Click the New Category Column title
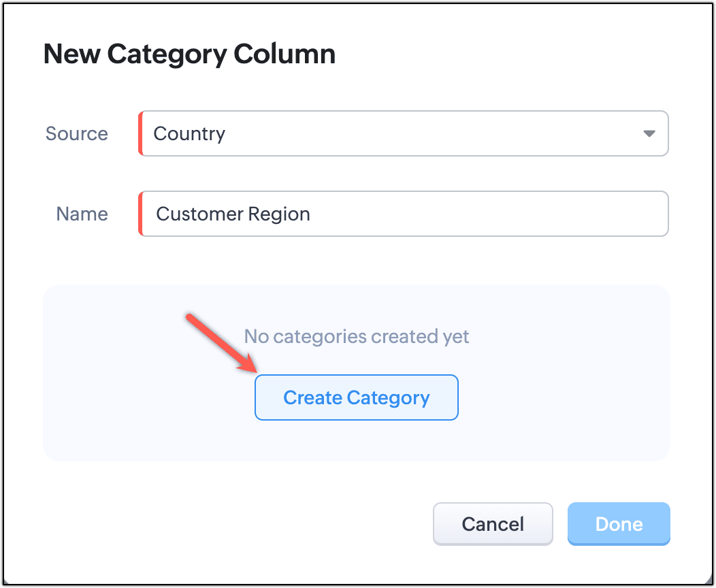 point(189,54)
